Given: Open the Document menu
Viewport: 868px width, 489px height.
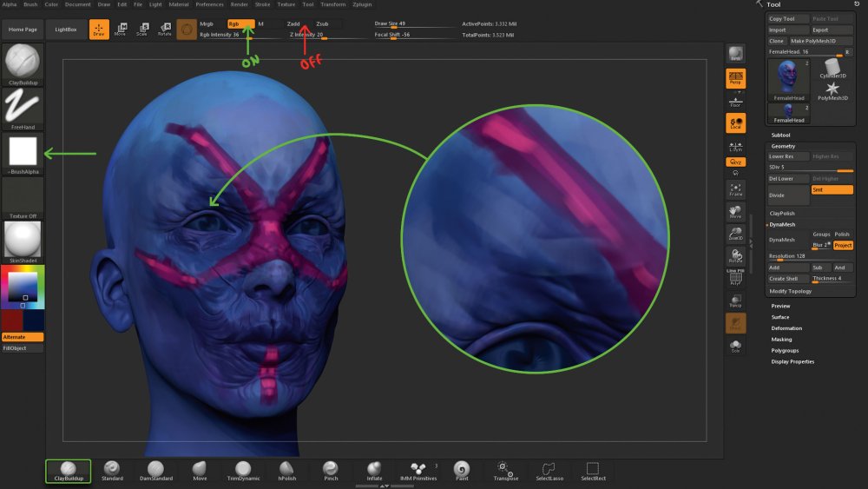Looking at the screenshot, I should pos(77,4).
